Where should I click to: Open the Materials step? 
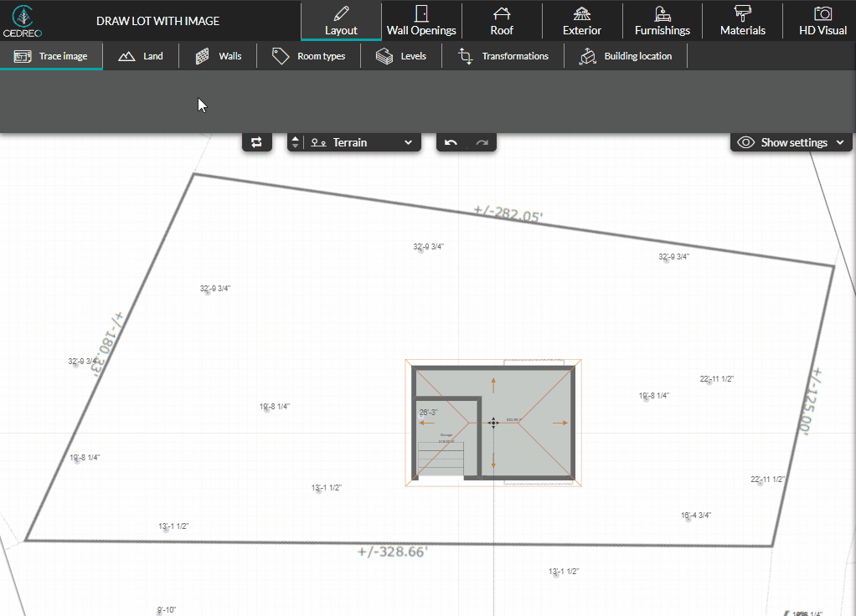pos(742,21)
